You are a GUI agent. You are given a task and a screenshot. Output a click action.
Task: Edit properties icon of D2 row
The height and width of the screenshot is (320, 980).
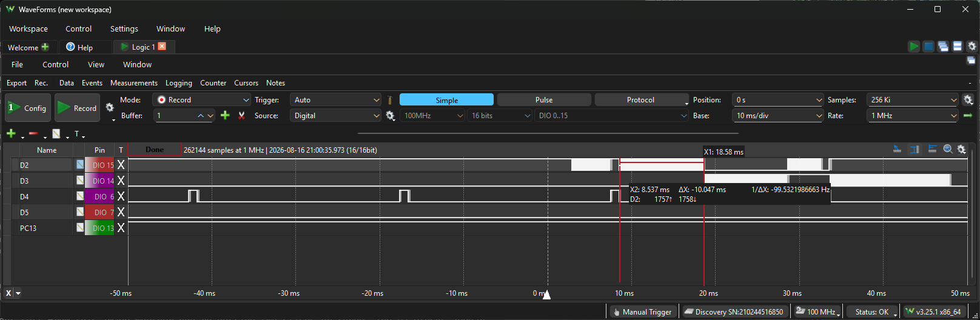pos(80,164)
